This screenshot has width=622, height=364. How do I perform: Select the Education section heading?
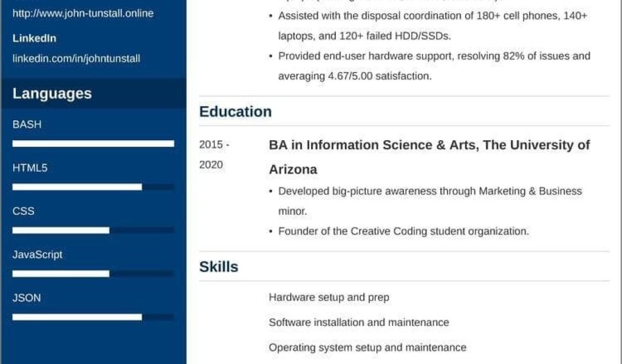[236, 112]
